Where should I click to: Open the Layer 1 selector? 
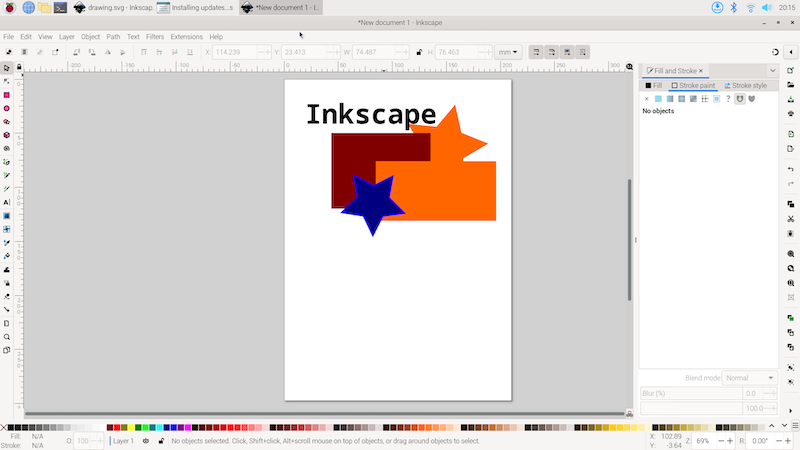(122, 441)
